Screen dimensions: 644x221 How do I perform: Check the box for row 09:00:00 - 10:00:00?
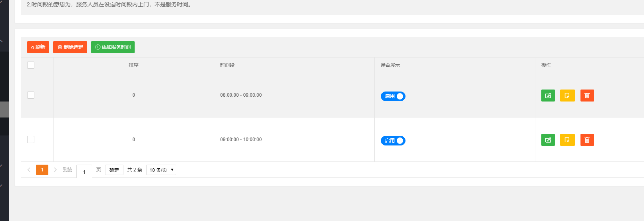[x=31, y=139]
